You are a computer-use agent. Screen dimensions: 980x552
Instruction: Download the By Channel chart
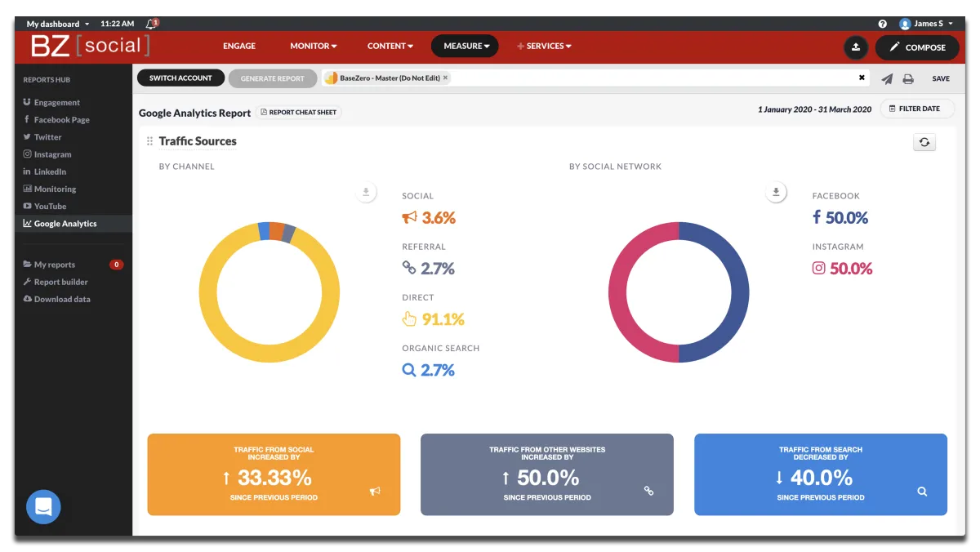pos(366,193)
